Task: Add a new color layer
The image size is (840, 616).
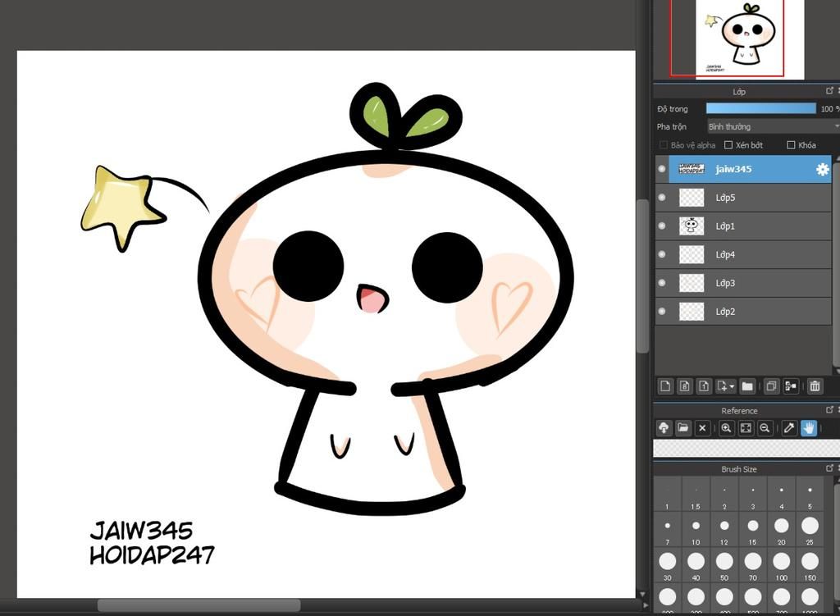Action: coord(665,386)
